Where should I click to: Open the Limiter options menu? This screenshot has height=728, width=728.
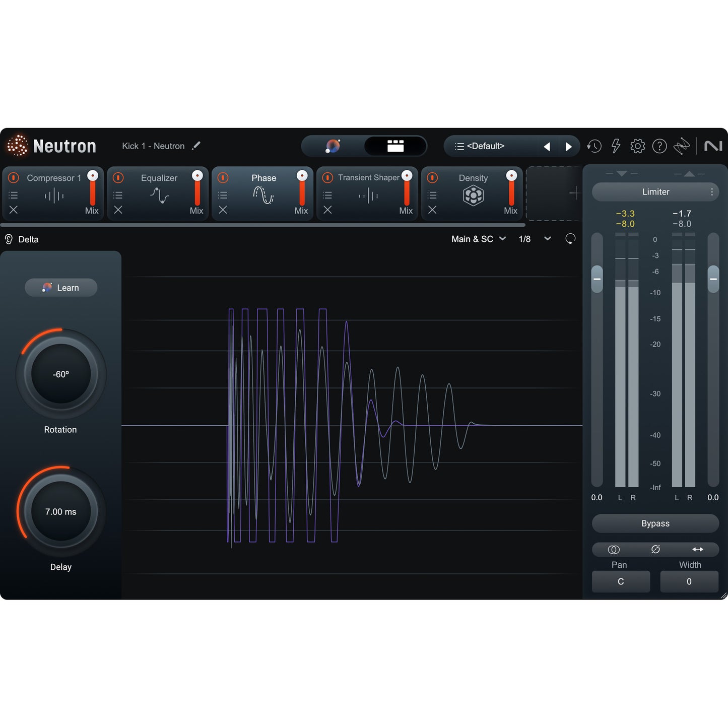(x=712, y=192)
